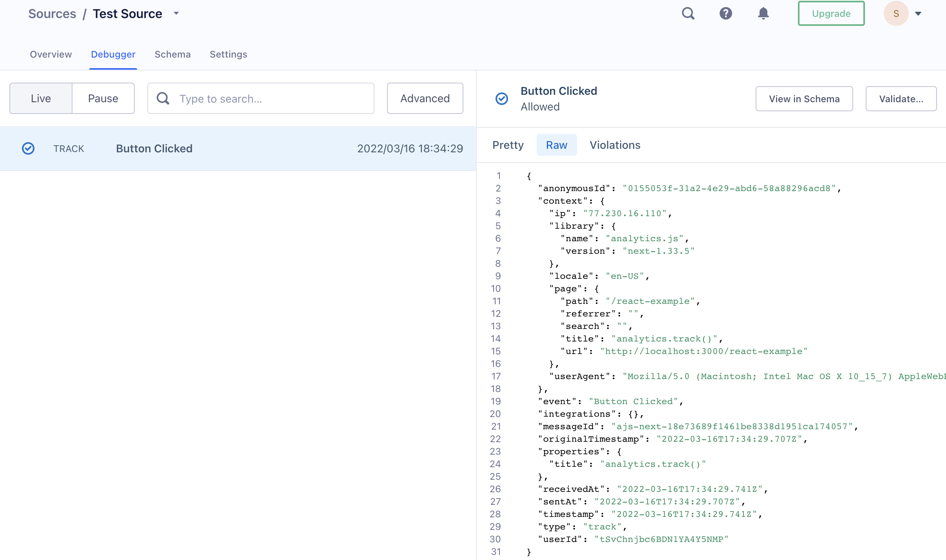This screenshot has width=946, height=560.
Task: Expand the Test Source dropdown arrow
Action: (x=176, y=14)
